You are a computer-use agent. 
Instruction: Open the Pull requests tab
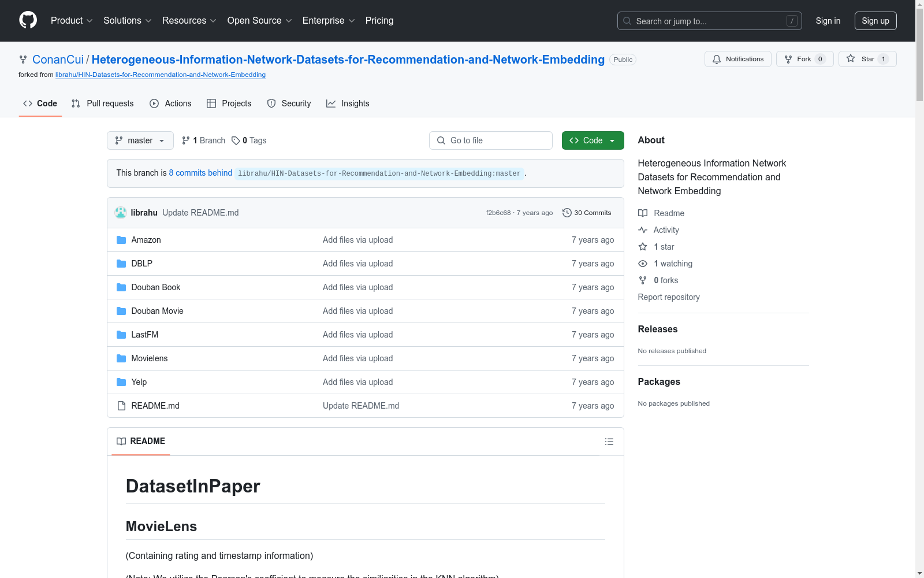[x=103, y=103]
